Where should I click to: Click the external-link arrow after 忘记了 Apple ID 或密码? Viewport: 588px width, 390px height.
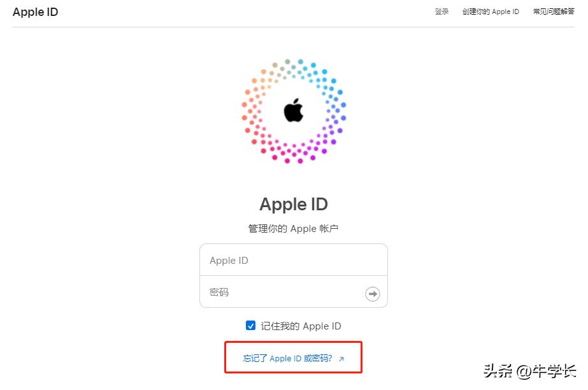tap(341, 359)
